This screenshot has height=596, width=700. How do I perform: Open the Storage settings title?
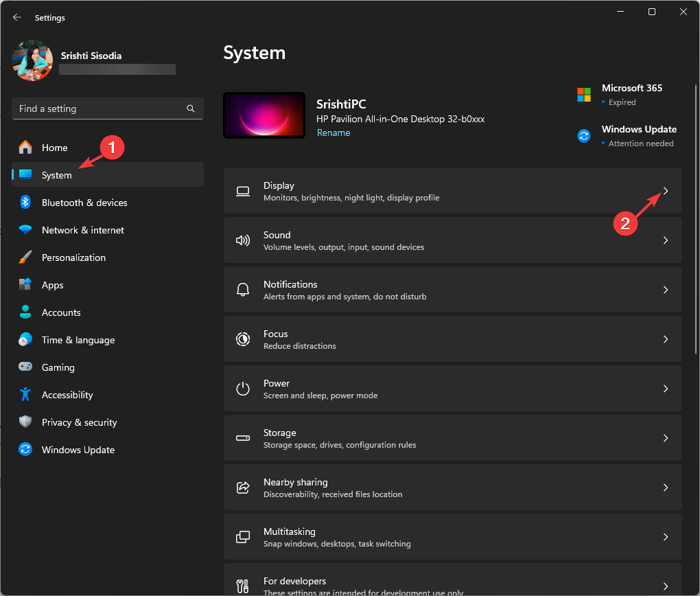pyautogui.click(x=279, y=433)
